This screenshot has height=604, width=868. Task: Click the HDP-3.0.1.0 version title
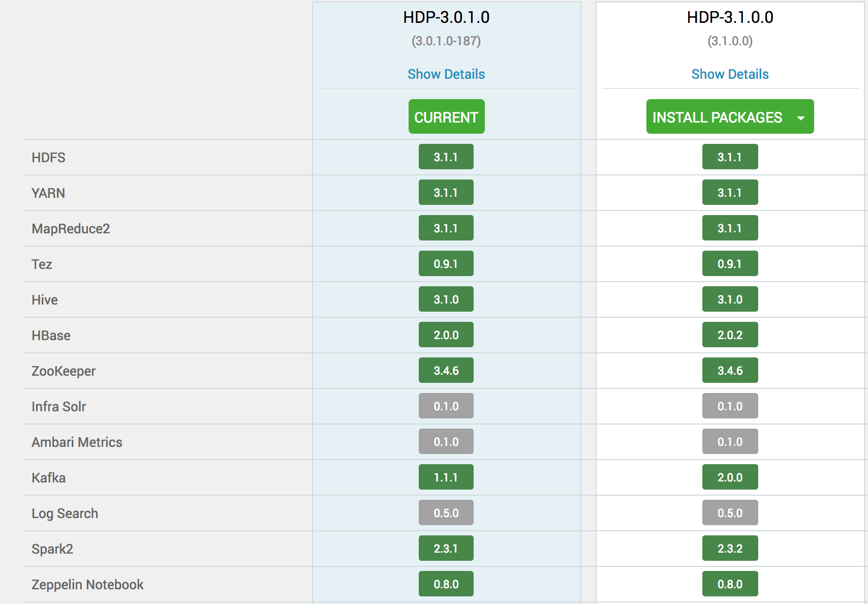coord(446,17)
